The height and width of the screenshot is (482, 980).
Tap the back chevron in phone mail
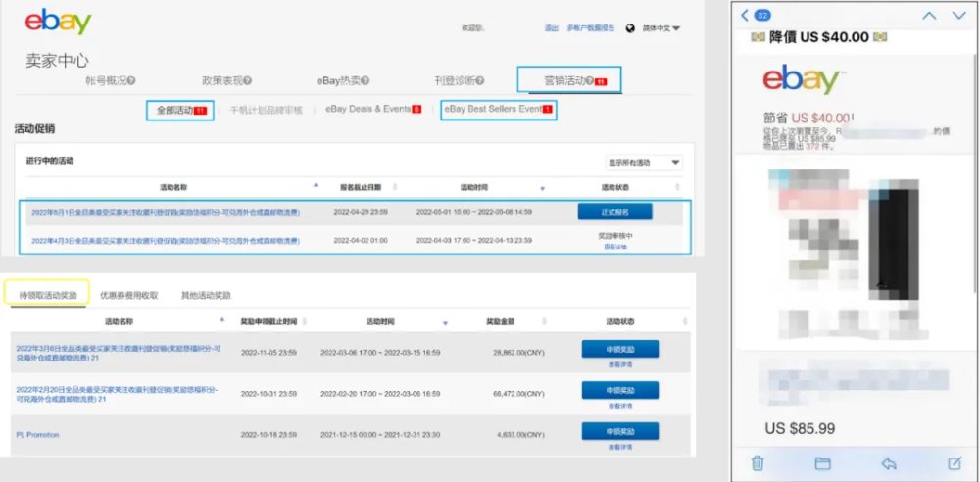tap(745, 15)
